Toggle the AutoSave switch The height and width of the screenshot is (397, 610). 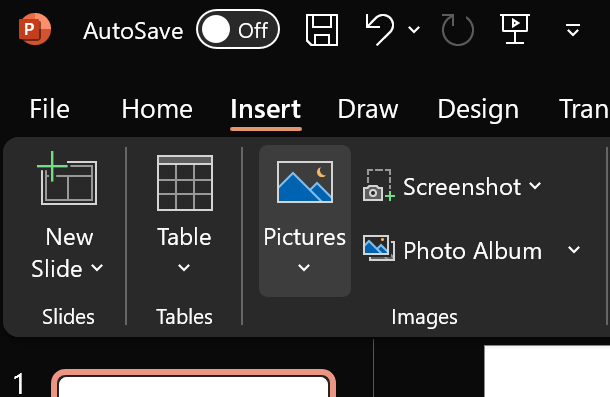click(x=238, y=29)
